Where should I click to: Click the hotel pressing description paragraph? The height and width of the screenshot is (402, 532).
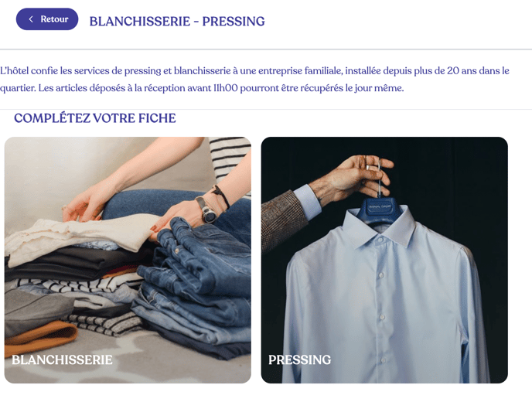254,80
